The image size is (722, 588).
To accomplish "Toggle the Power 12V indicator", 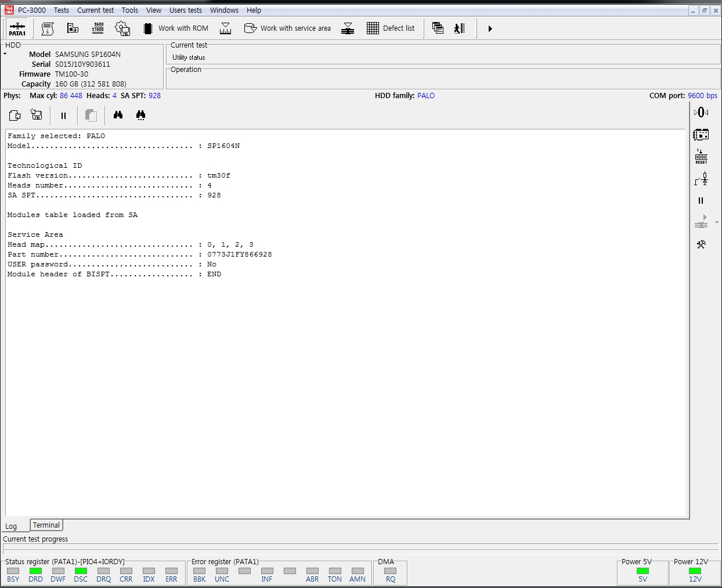I will pos(695,571).
